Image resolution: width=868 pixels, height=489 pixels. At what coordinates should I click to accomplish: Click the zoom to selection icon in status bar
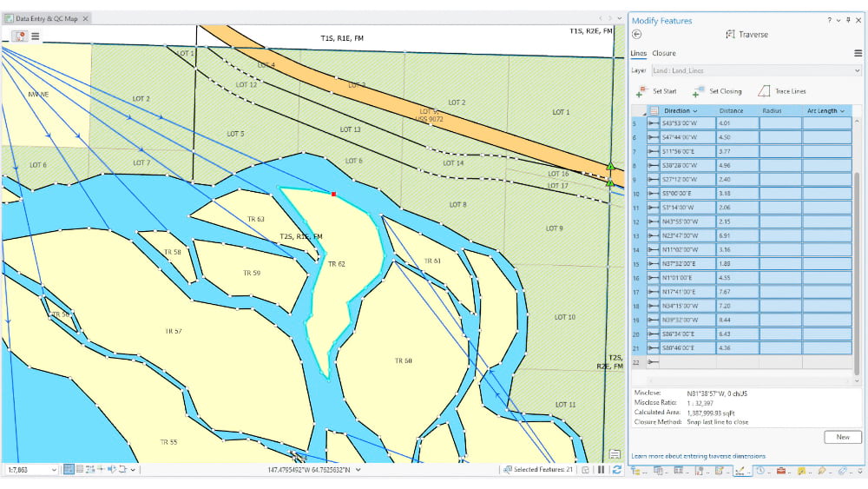coord(585,470)
